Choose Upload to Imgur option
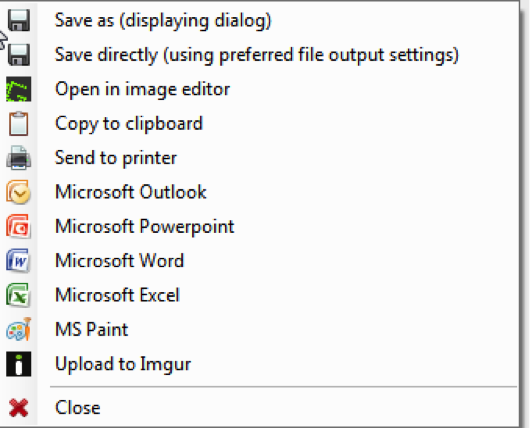Viewport: 530px width, 429px height. click(x=123, y=364)
